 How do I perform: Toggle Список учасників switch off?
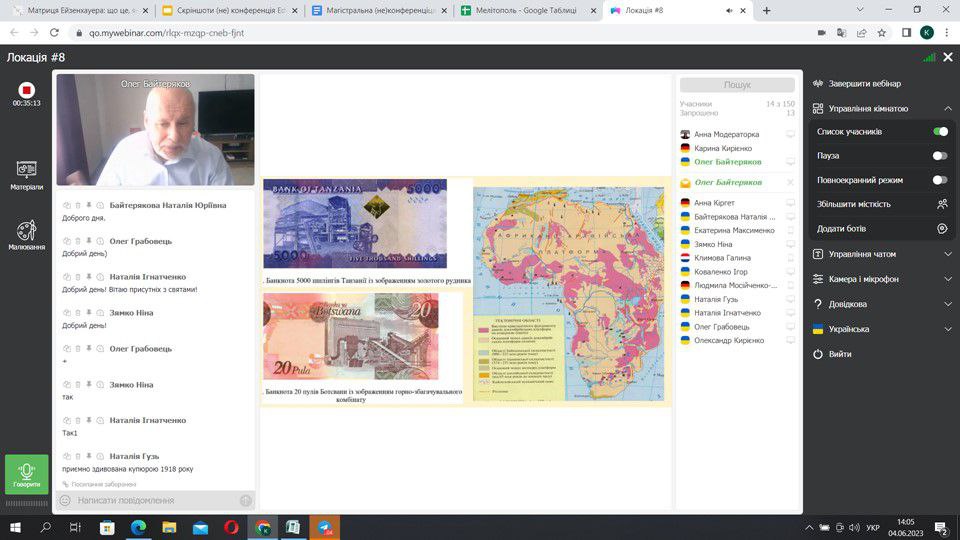coord(940,132)
